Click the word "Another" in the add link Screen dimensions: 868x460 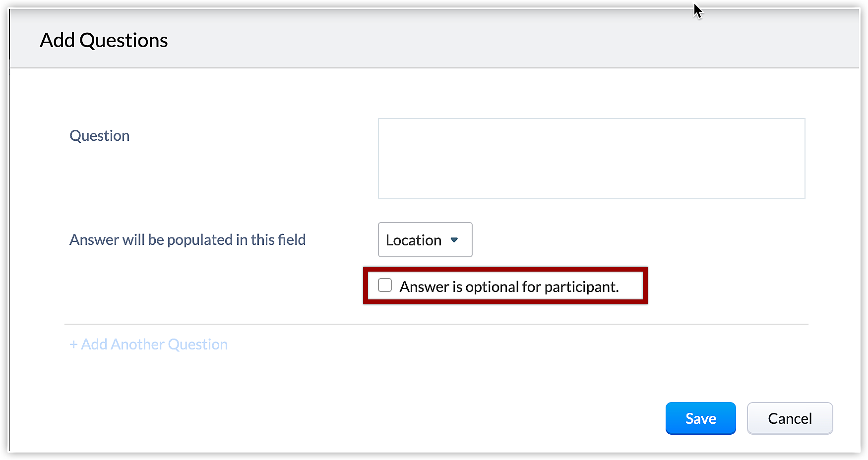coord(137,345)
